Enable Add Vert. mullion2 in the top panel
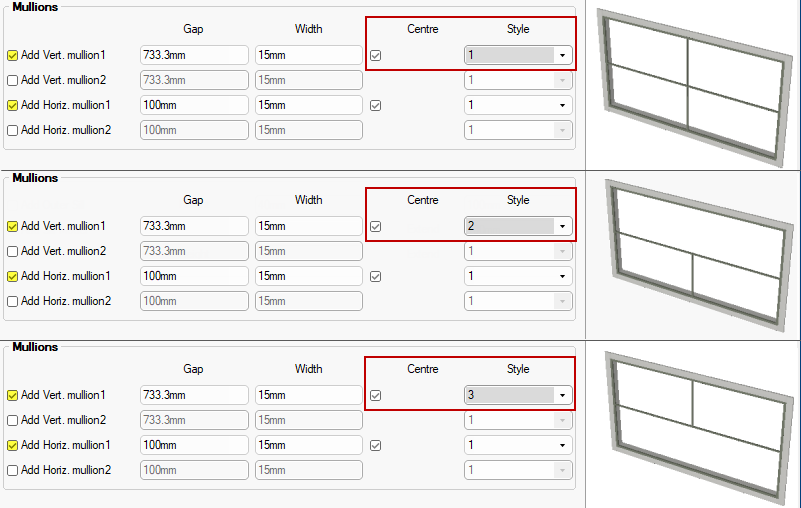 pyautogui.click(x=13, y=80)
